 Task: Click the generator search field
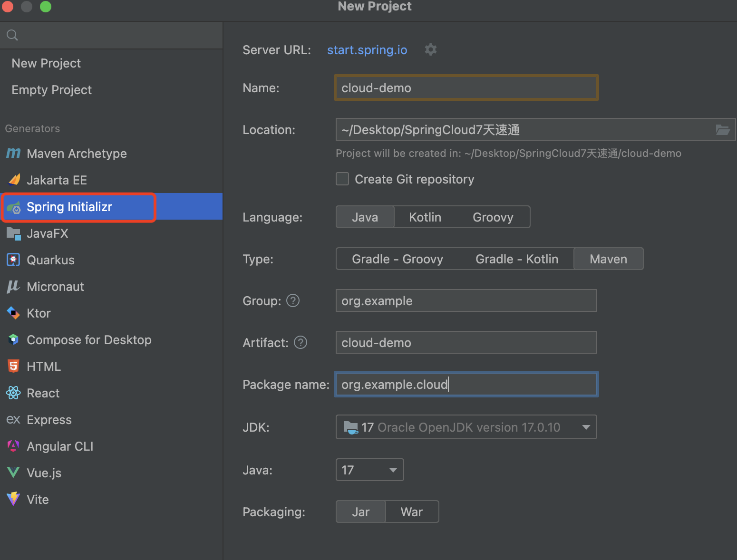pos(111,35)
